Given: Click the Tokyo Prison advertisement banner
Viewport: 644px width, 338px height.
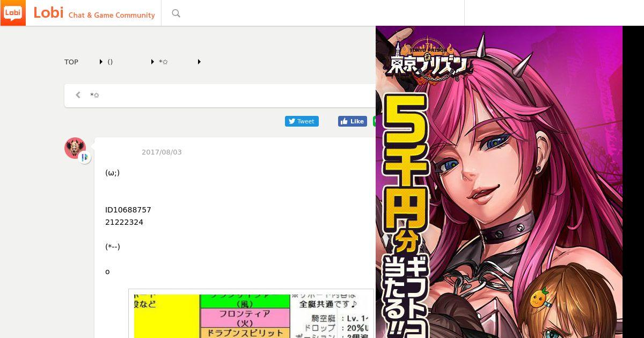Looking at the screenshot, I should click(499, 182).
